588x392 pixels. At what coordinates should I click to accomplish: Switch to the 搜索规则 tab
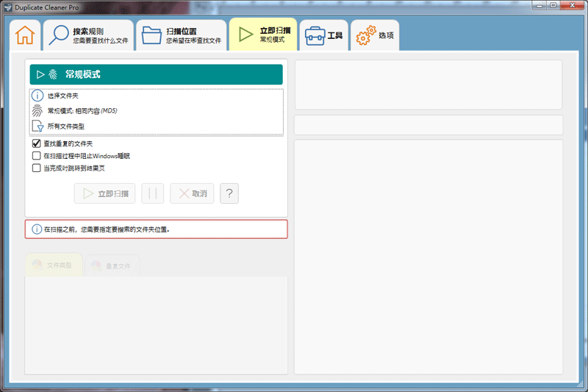[x=88, y=35]
